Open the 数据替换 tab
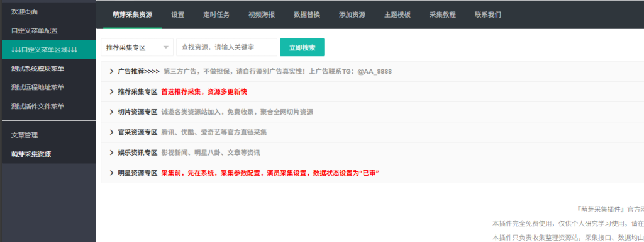Image resolution: width=644 pixels, height=242 pixels. point(307,15)
